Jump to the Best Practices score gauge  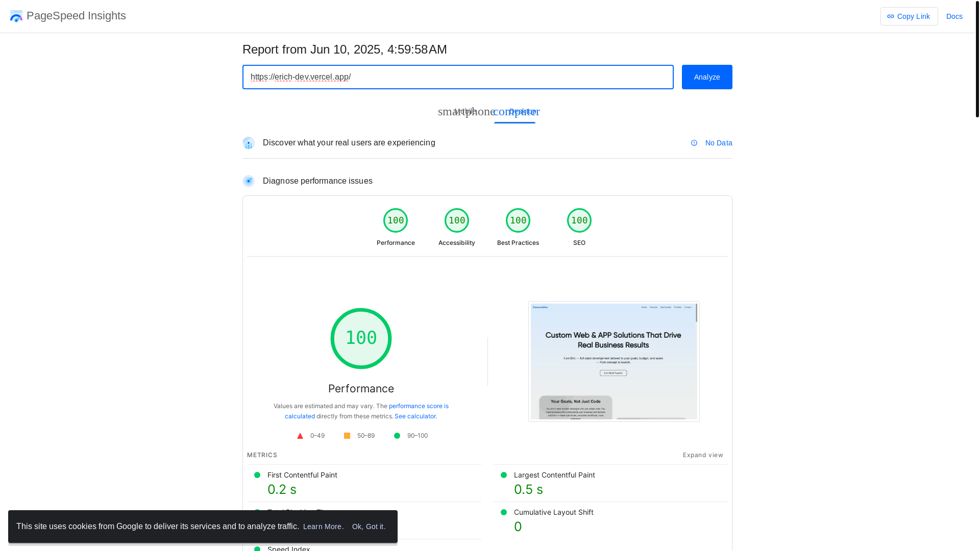(518, 227)
